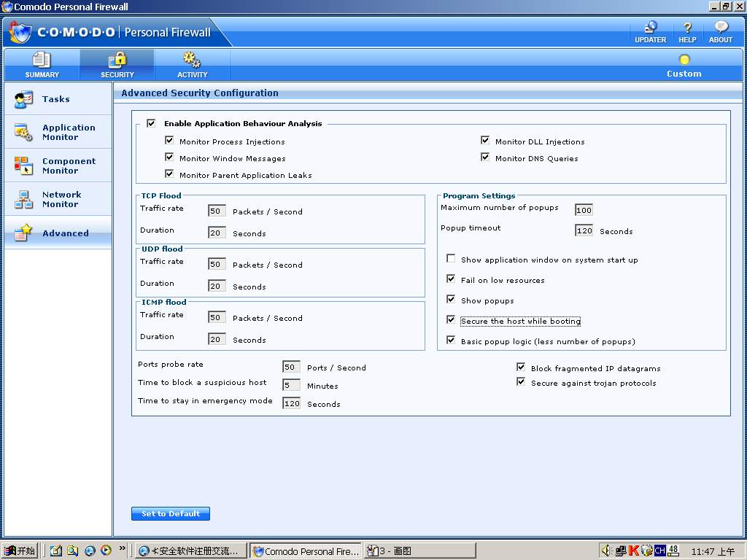Click the Set to Default button
This screenshot has width=747, height=560.
tap(171, 514)
